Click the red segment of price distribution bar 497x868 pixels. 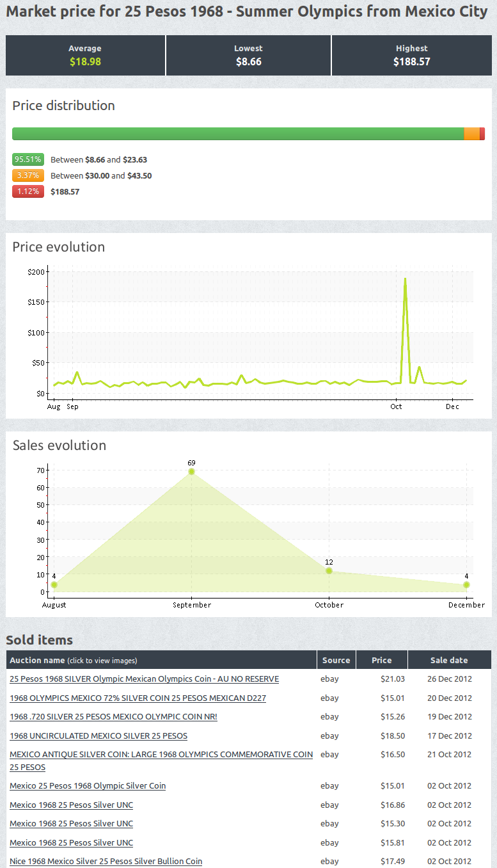coord(482,134)
